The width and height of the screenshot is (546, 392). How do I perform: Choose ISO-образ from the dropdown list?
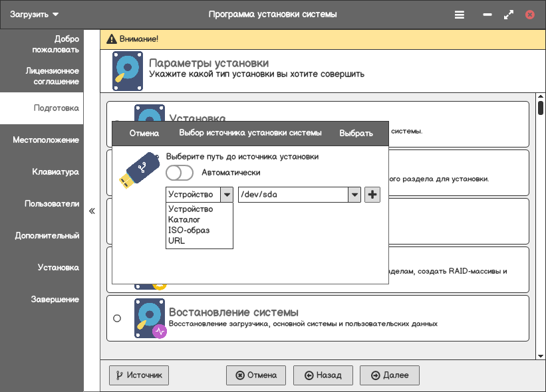(189, 230)
